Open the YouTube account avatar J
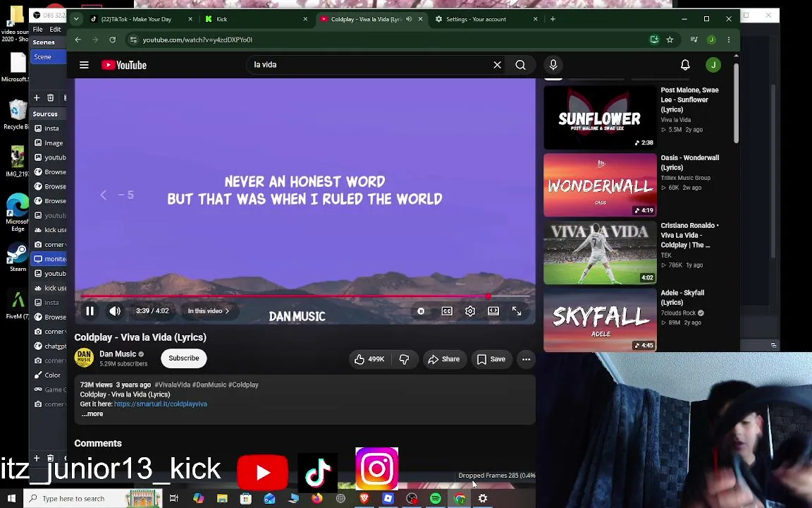This screenshot has width=812, height=508. coord(713,65)
